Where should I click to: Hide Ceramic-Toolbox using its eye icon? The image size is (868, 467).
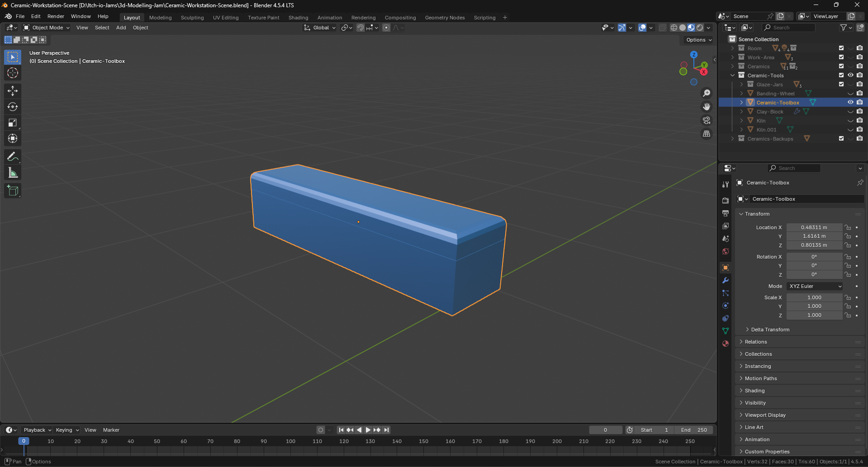pos(850,103)
